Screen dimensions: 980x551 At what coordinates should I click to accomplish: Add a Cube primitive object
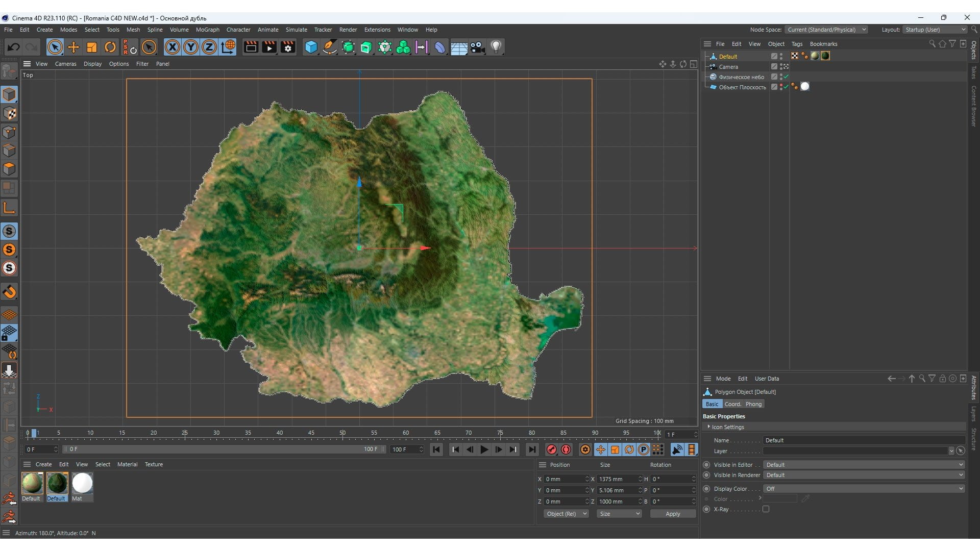tap(311, 47)
